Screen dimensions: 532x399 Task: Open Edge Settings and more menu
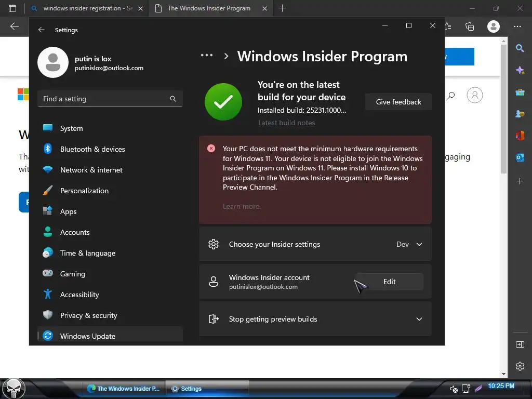517,26
